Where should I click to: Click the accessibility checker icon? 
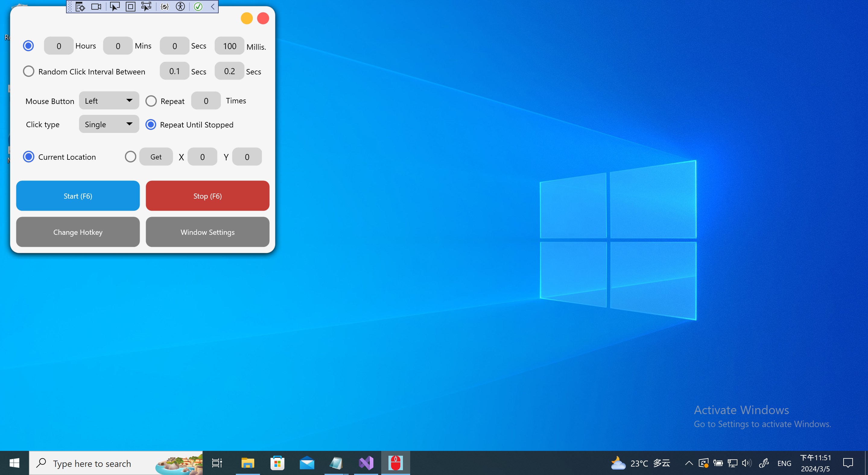pos(181,6)
